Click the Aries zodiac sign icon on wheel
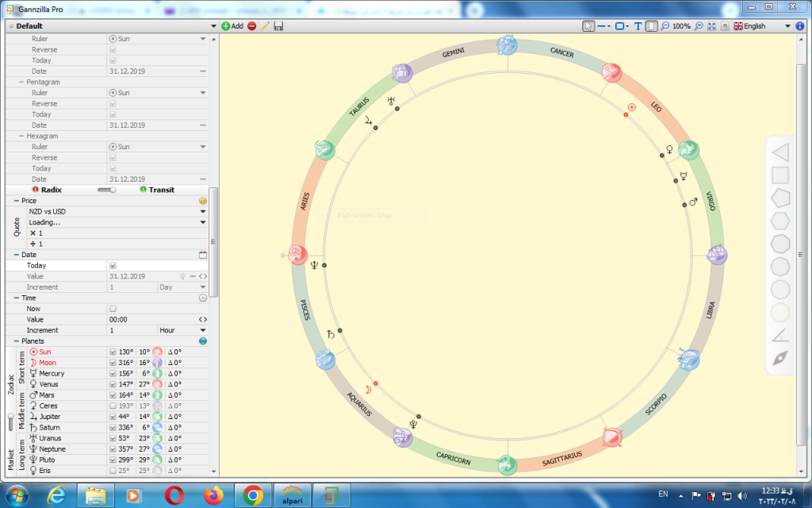The image size is (812, 508). point(298,255)
